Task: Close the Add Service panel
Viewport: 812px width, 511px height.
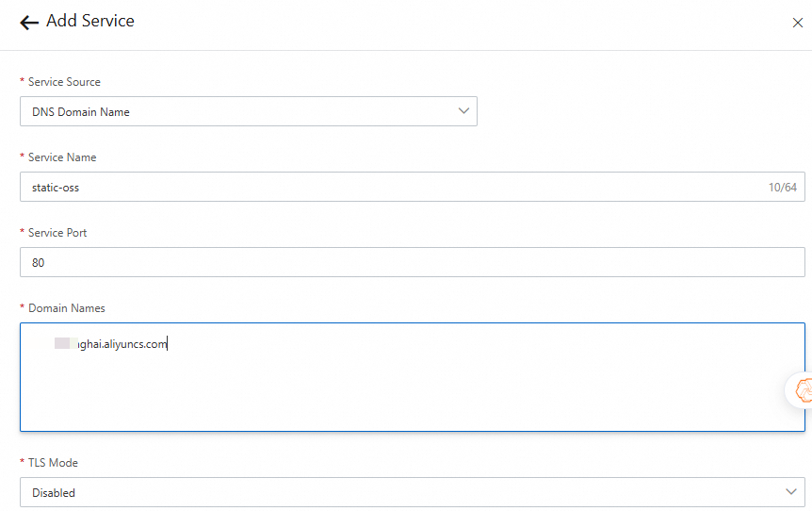Action: click(x=797, y=23)
